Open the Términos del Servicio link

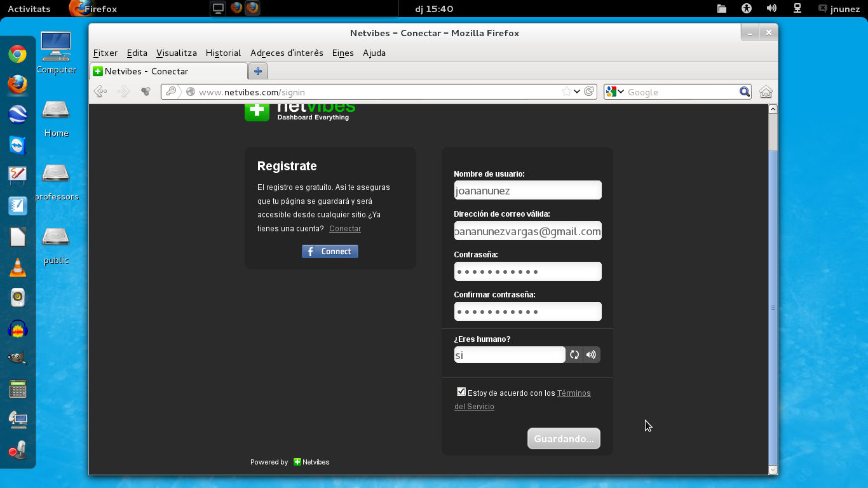[x=522, y=400]
